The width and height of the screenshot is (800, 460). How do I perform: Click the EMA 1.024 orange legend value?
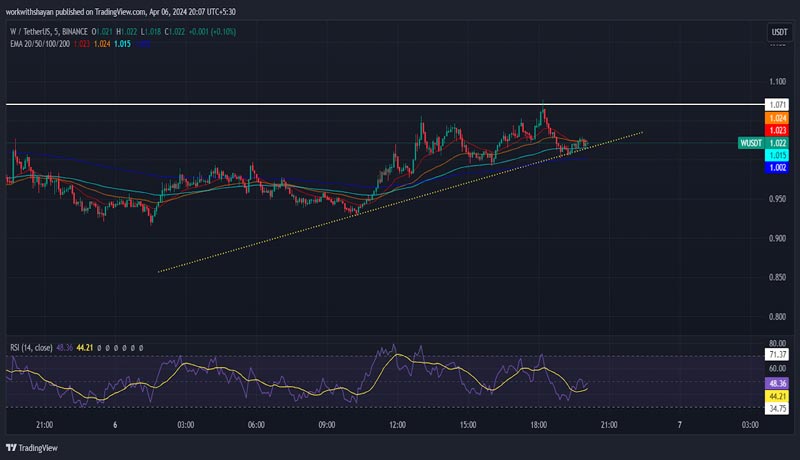click(x=102, y=44)
